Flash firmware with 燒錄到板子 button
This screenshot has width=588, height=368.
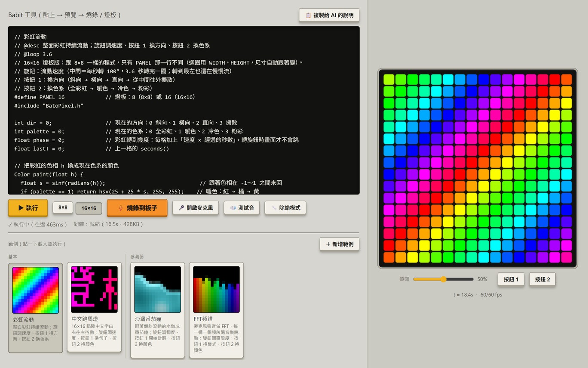pos(137,208)
